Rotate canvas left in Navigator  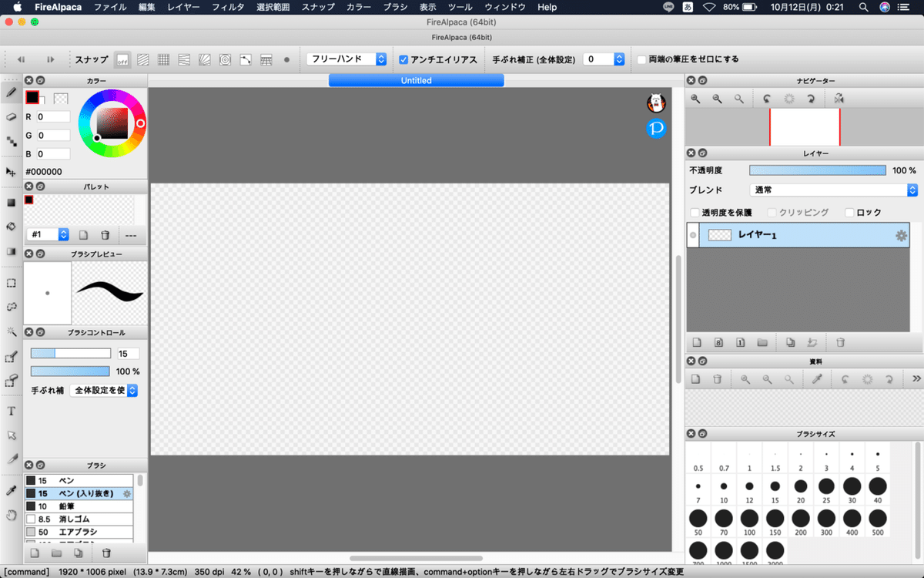click(768, 99)
